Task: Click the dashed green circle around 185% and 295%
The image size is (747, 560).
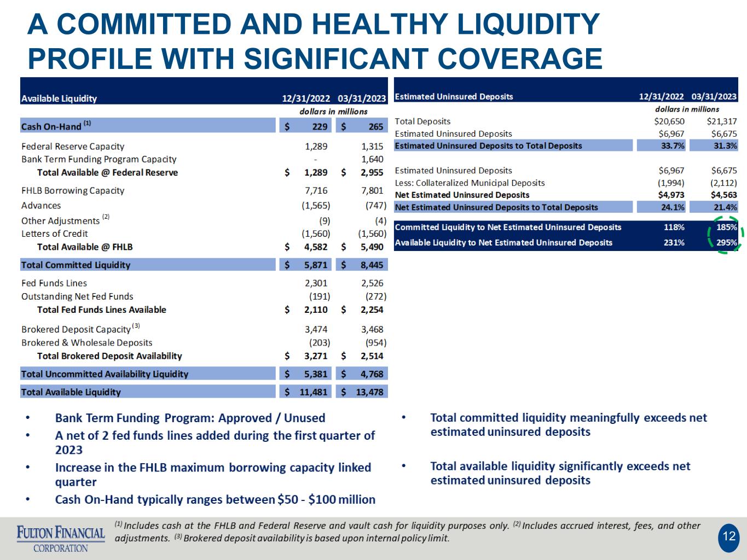Action: click(725, 235)
